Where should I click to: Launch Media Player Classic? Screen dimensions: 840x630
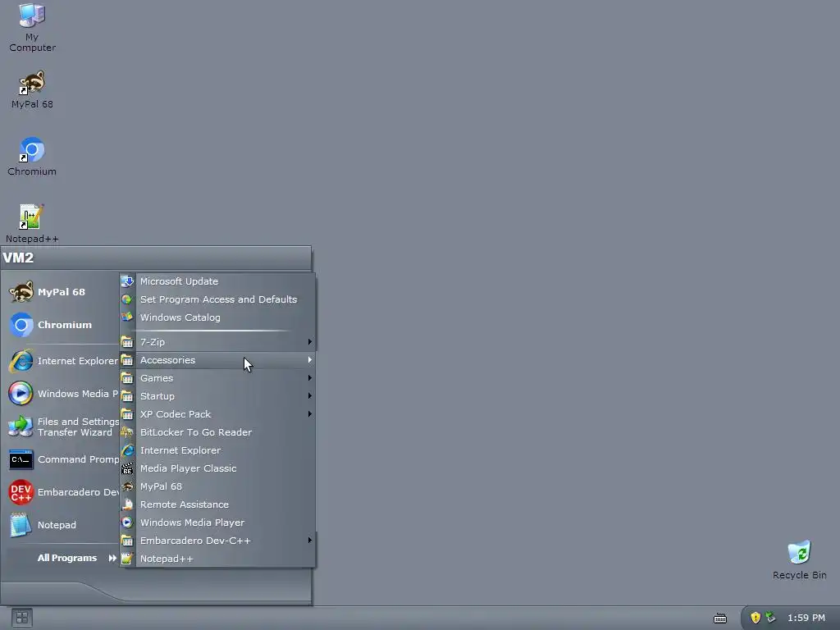(x=217, y=468)
